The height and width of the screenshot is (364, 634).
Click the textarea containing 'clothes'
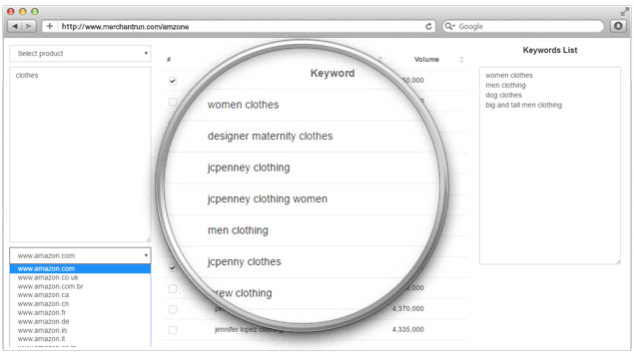click(80, 155)
